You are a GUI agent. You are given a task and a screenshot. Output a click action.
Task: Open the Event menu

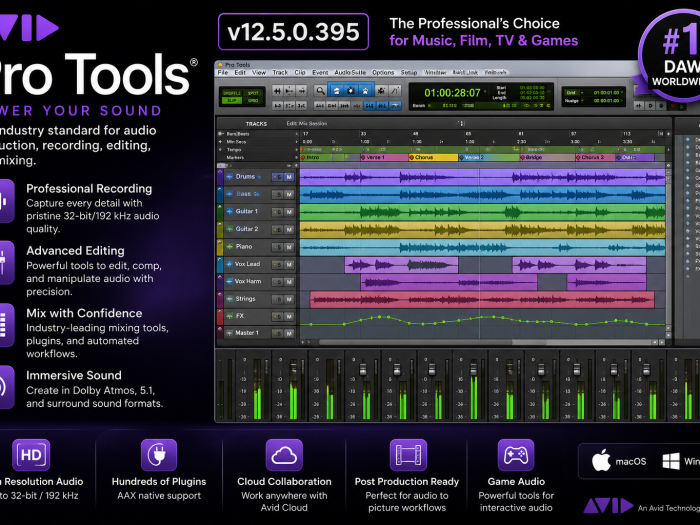tap(320, 72)
